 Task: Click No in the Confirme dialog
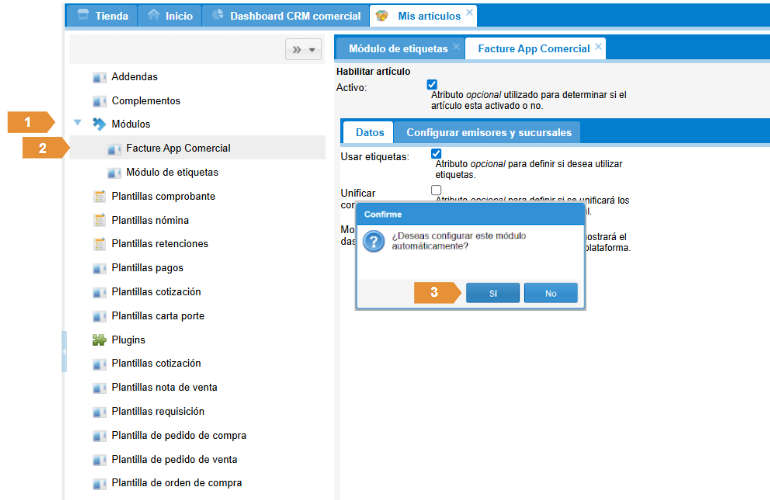(x=550, y=293)
